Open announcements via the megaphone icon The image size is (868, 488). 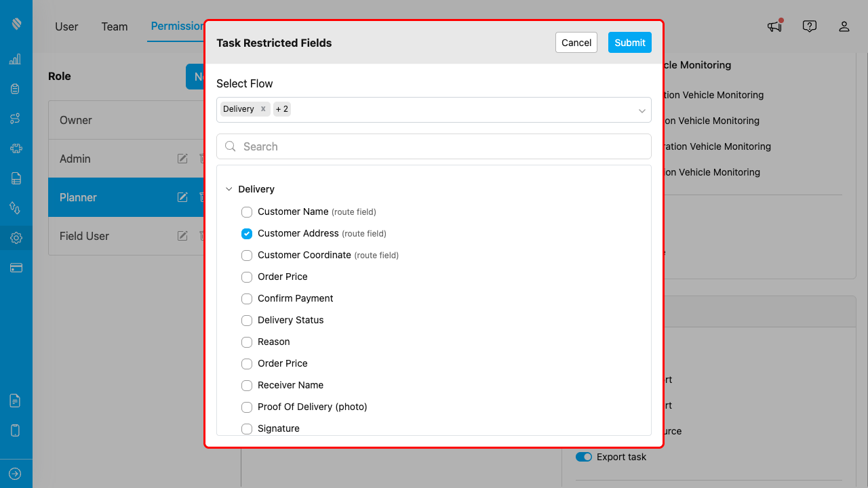tap(774, 26)
